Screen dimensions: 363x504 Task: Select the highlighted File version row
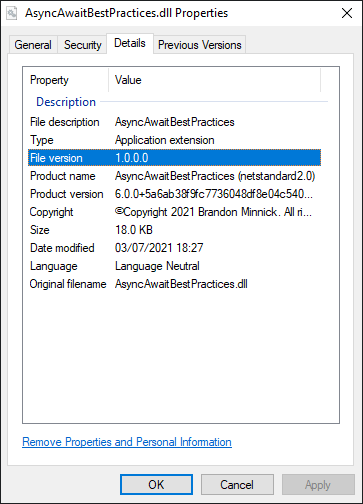(174, 158)
